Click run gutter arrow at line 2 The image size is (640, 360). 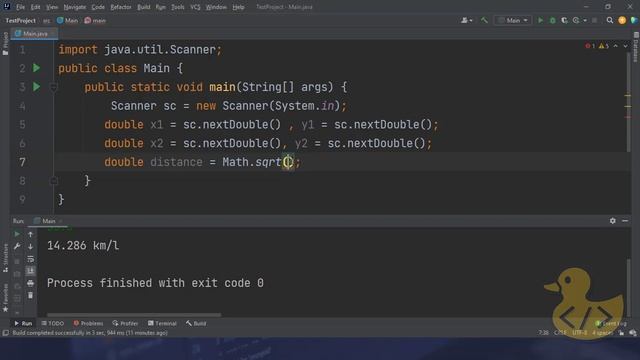(x=36, y=68)
